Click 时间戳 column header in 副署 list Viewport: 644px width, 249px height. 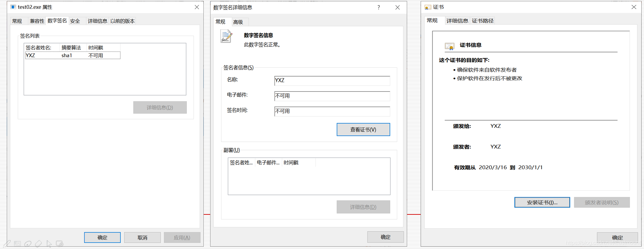pos(298,163)
